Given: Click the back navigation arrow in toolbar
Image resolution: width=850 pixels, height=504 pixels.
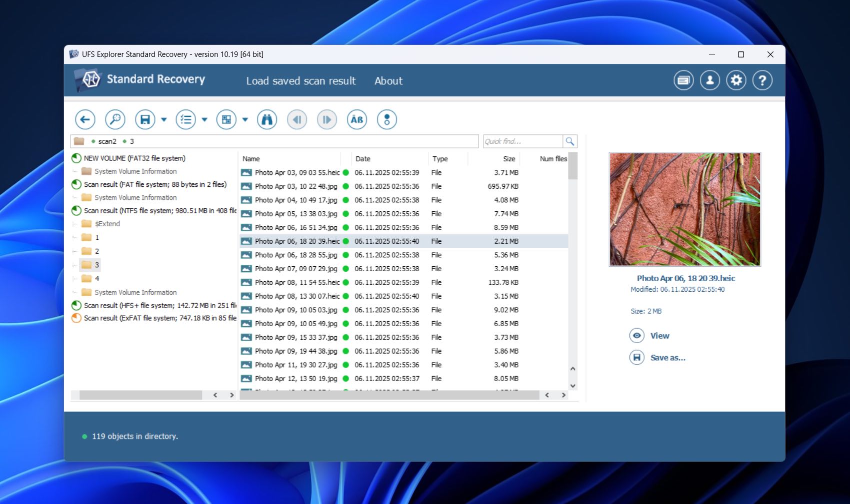Looking at the screenshot, I should 84,119.
